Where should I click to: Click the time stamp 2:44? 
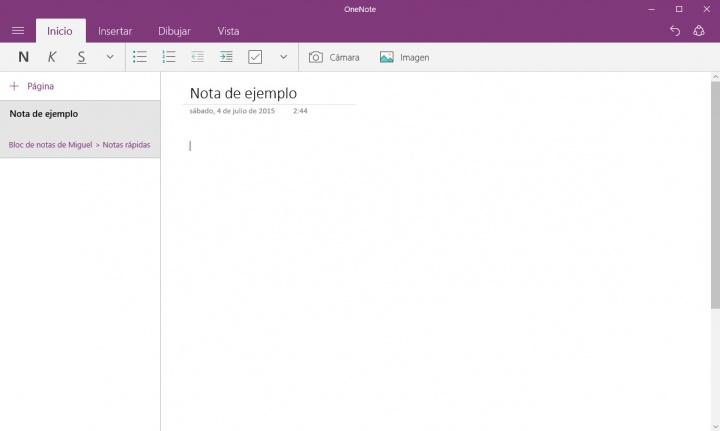tap(300, 111)
